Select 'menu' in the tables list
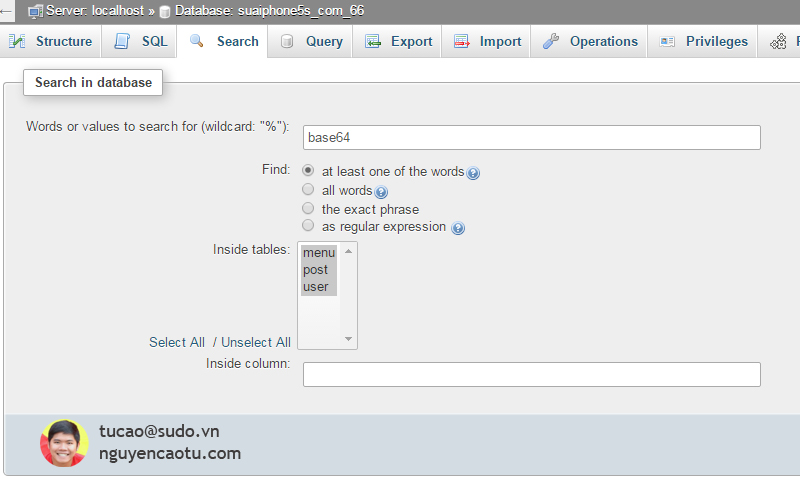 [x=319, y=253]
